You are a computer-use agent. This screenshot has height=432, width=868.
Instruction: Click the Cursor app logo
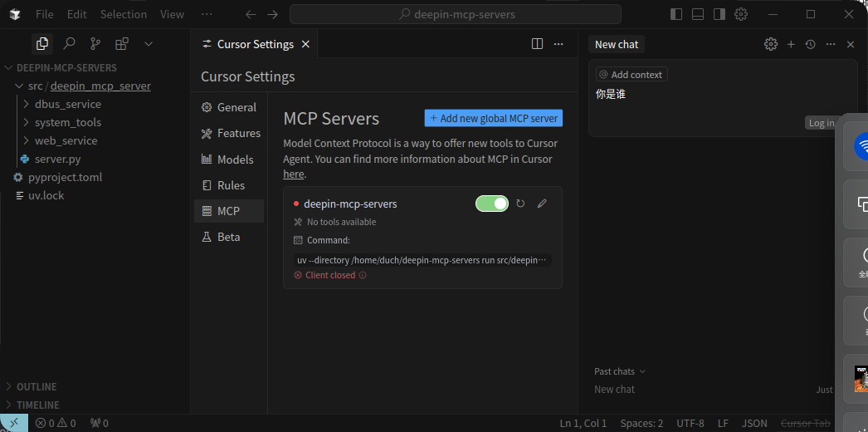(x=15, y=14)
